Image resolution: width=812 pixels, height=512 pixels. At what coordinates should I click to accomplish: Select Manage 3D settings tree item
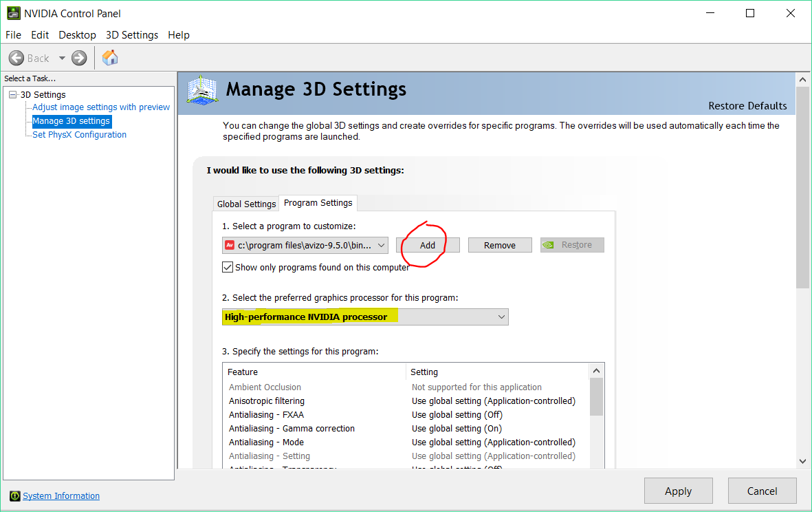coord(72,120)
